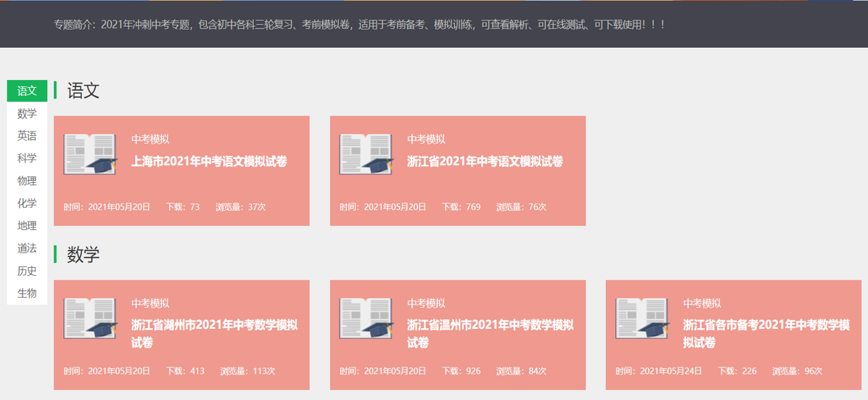
Task: Click 下载：769 on 浙江省语文 card
Action: click(461, 207)
